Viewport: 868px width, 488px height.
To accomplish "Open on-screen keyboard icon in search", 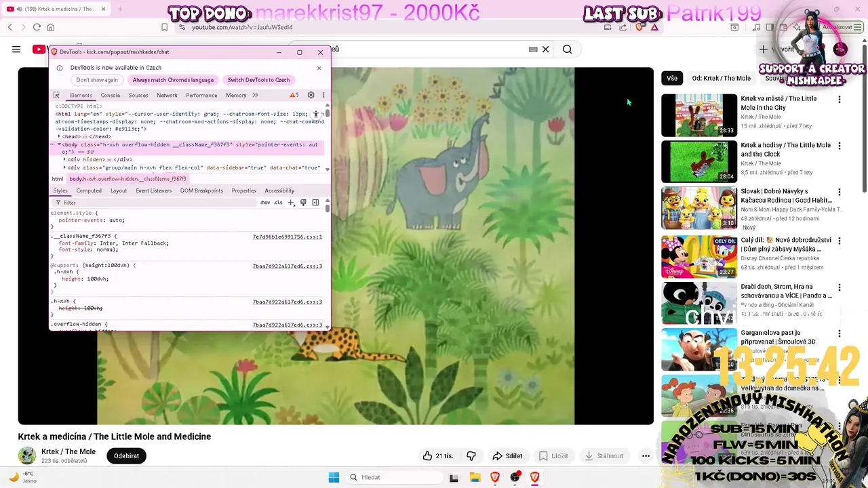I will coord(533,49).
